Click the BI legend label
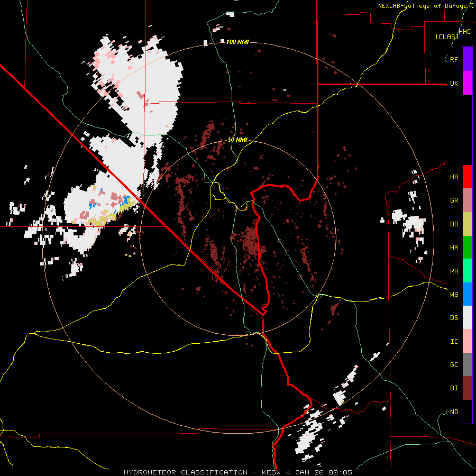Image resolution: width=476 pixels, height=476 pixels. tap(454, 388)
